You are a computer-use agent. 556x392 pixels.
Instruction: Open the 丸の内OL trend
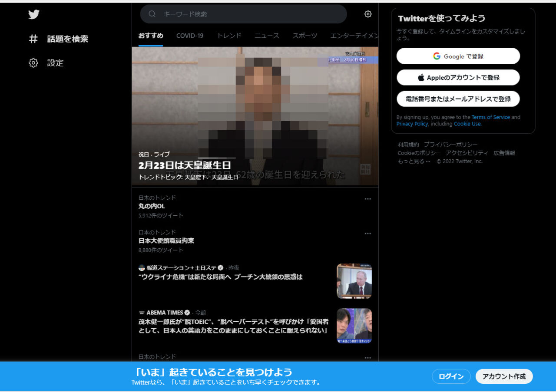click(152, 206)
